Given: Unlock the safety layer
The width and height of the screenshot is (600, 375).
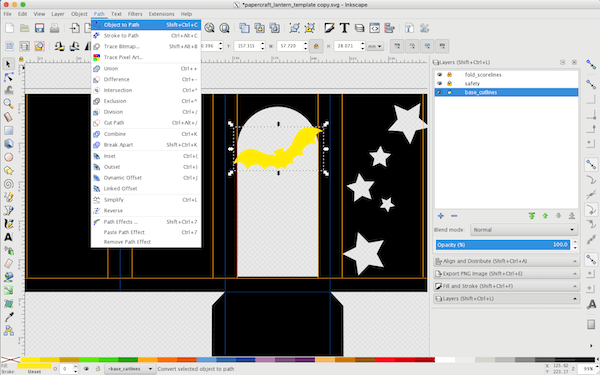Looking at the screenshot, I should (450, 83).
